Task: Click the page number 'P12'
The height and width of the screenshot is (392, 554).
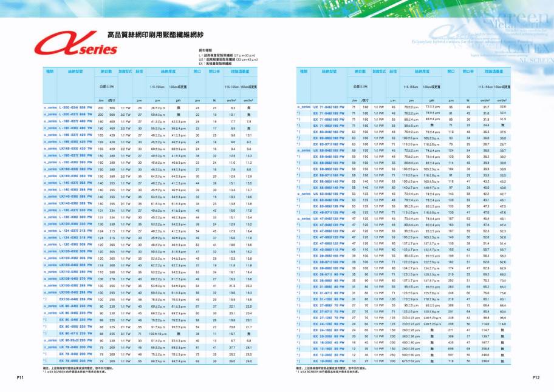Action: [x=536, y=377]
